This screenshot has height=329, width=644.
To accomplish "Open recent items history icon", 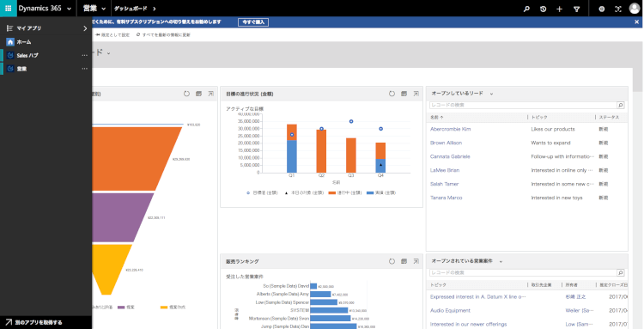I will [x=543, y=9].
